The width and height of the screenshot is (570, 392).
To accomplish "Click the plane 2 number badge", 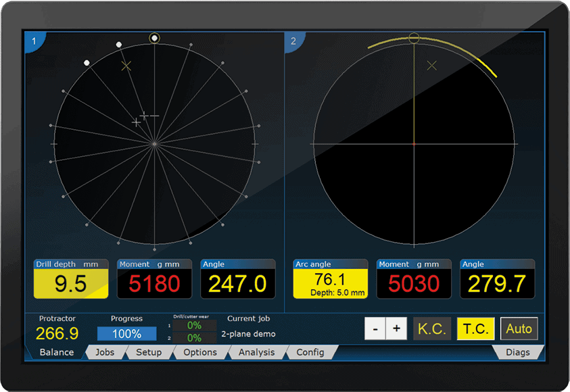I will [293, 41].
